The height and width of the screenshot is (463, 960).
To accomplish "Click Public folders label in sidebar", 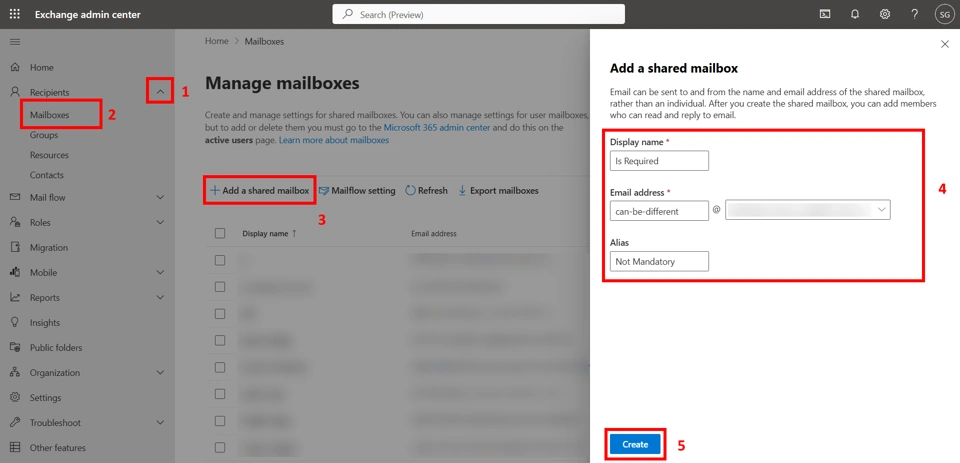I will tap(56, 347).
